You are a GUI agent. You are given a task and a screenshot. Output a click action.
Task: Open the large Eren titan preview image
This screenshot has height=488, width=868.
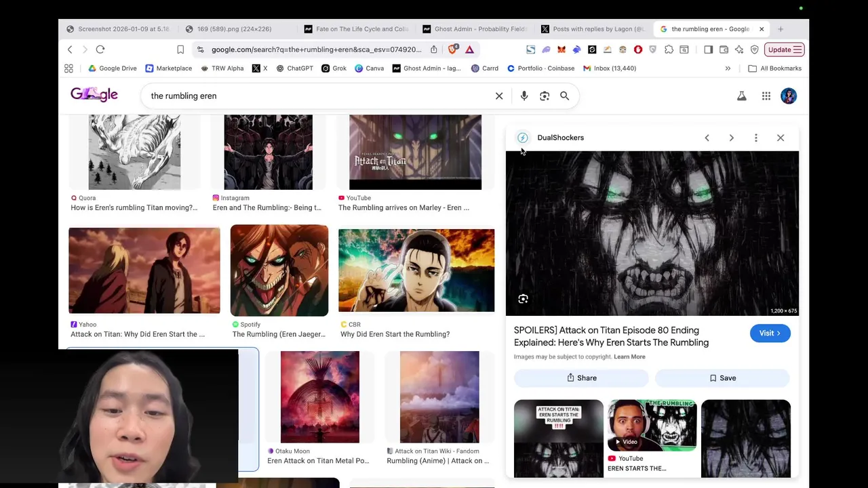tap(652, 233)
